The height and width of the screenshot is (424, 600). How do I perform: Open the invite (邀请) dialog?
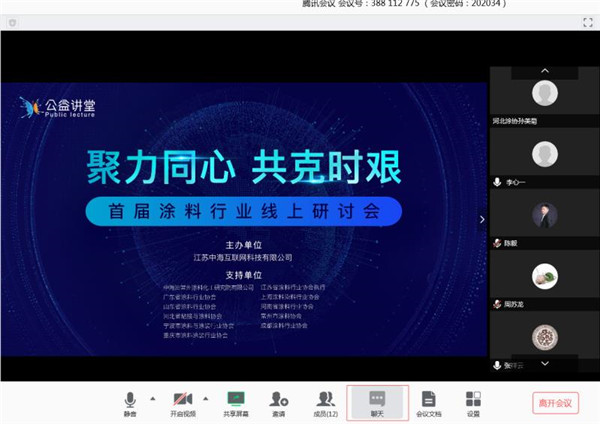tap(278, 403)
